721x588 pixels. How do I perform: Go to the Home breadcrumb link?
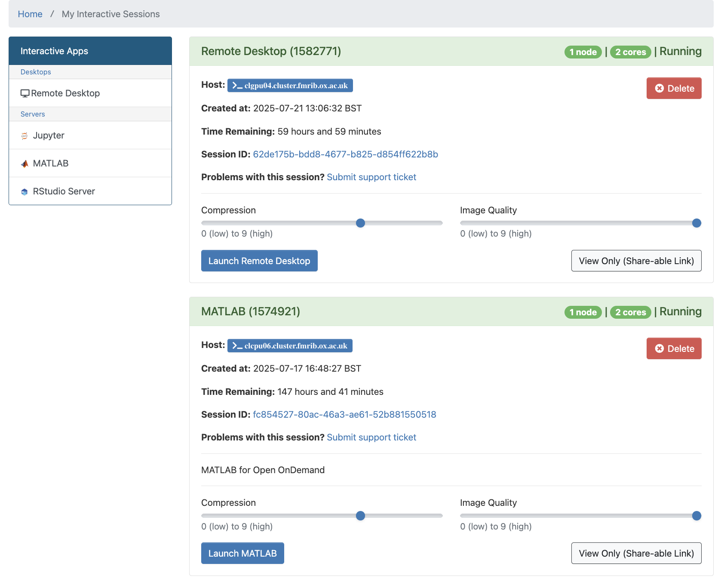point(30,14)
